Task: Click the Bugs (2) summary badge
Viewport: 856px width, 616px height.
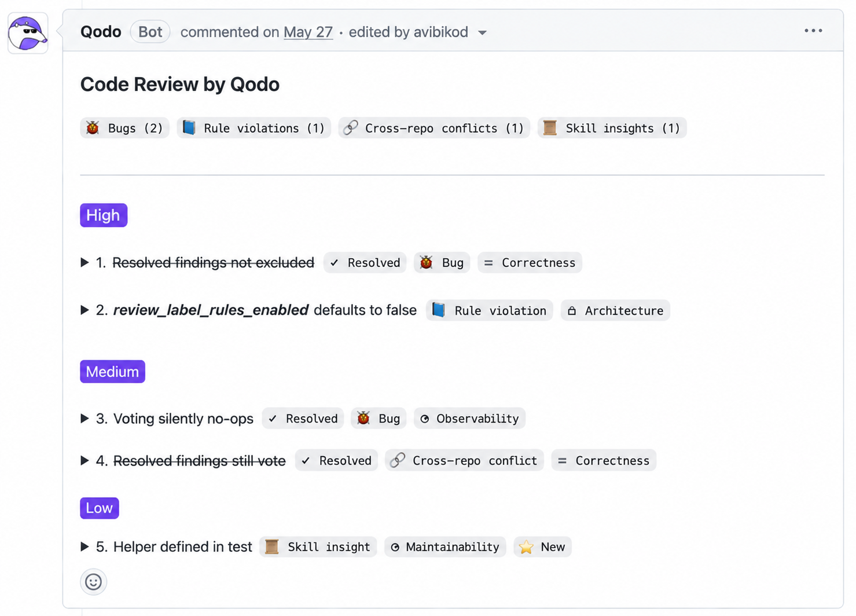Action: 124,128
